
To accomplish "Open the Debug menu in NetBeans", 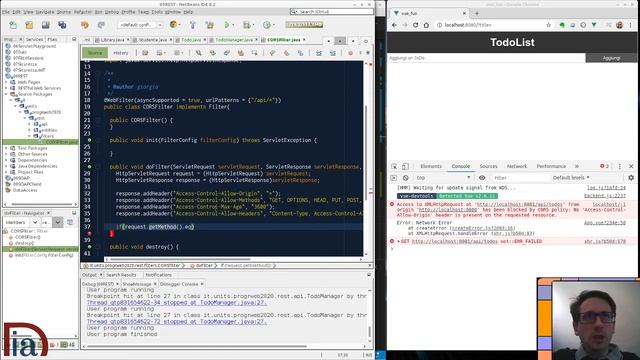I will (x=112, y=12).
